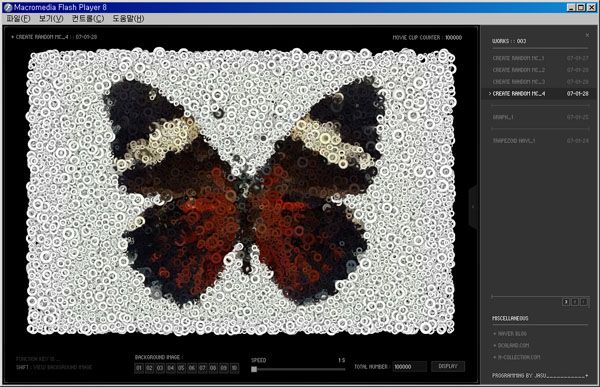
Task: Close the Works side panel with X
Action: click(587, 36)
